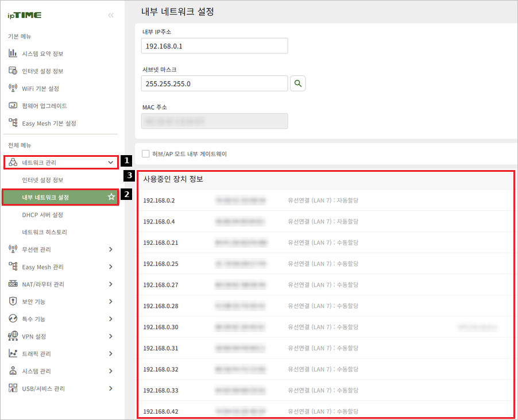The height and width of the screenshot is (420, 518).
Task: Expand the 무선랜 관리 chevron
Action: point(111,249)
